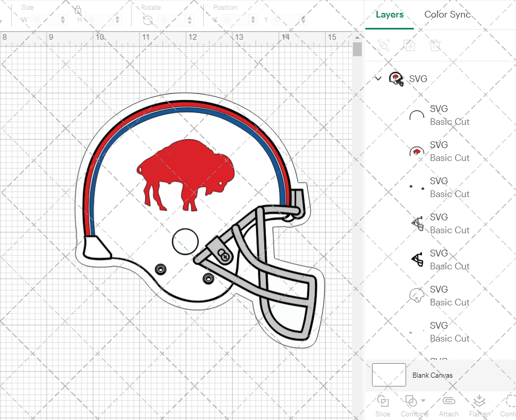The width and height of the screenshot is (516, 420).
Task: Click the Position X stepper arrows
Action: (253, 20)
